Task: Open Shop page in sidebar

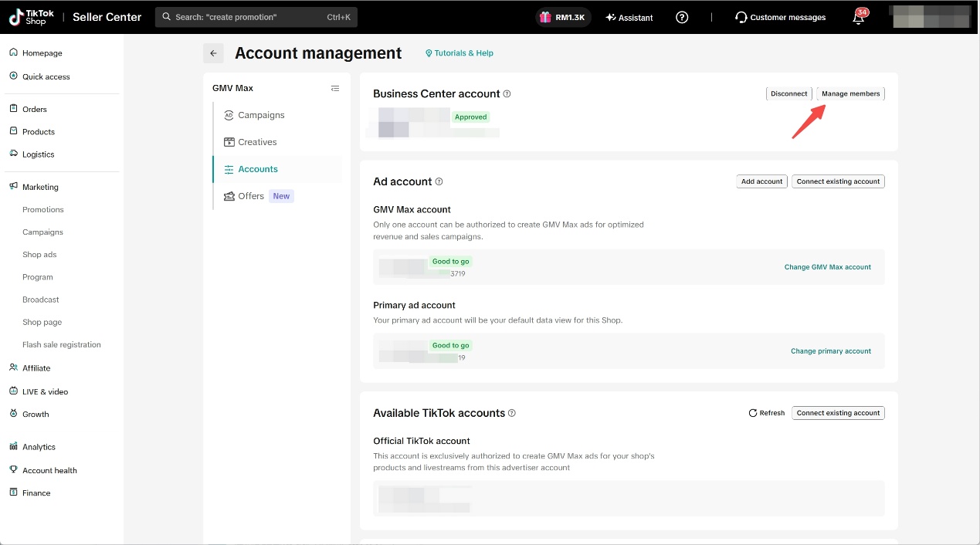Action: (42, 322)
